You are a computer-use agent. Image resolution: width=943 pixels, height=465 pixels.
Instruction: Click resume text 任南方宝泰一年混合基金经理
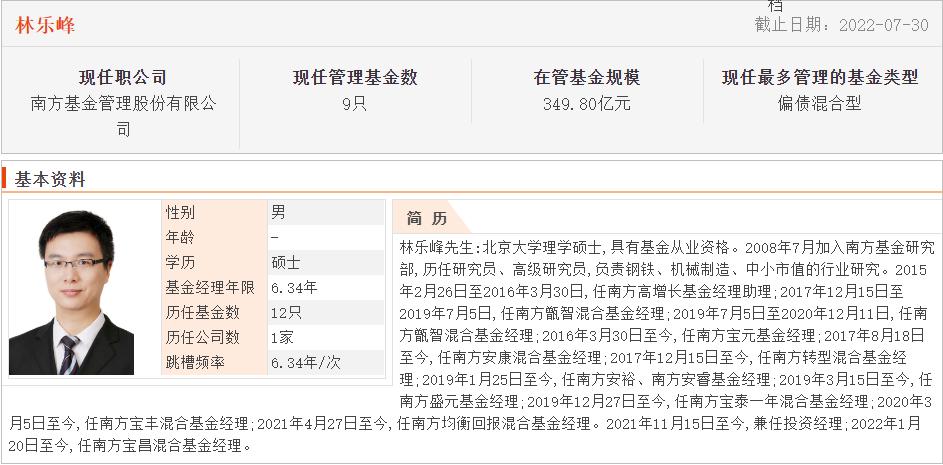pos(773,401)
